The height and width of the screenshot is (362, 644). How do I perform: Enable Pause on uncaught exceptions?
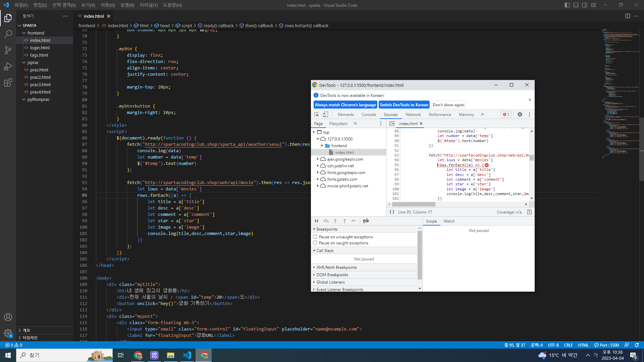coord(315,237)
